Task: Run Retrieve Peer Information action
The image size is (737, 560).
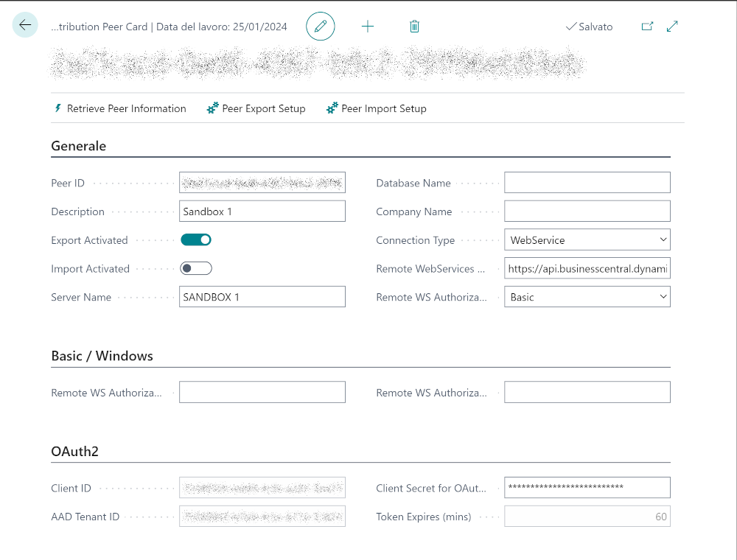Action: coord(120,108)
